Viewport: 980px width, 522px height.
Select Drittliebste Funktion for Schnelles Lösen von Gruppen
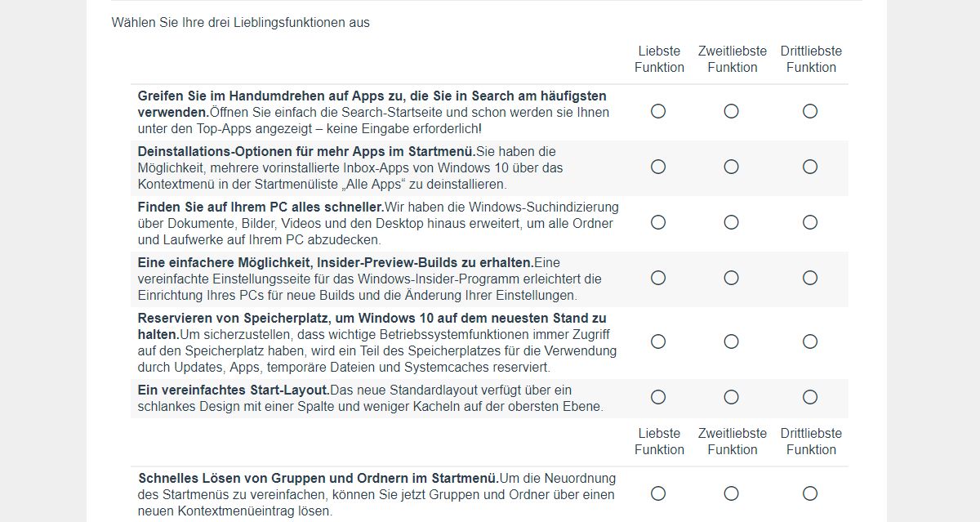click(810, 493)
